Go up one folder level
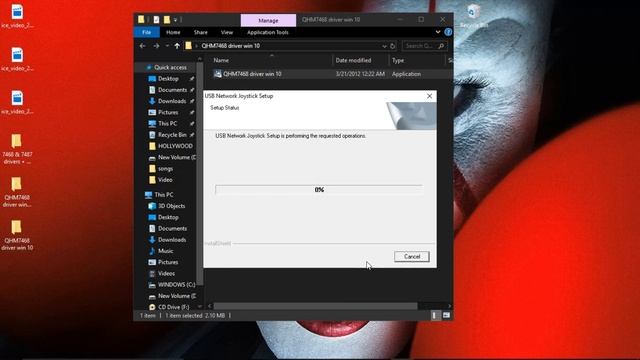This screenshot has width=640, height=360. pos(177,46)
